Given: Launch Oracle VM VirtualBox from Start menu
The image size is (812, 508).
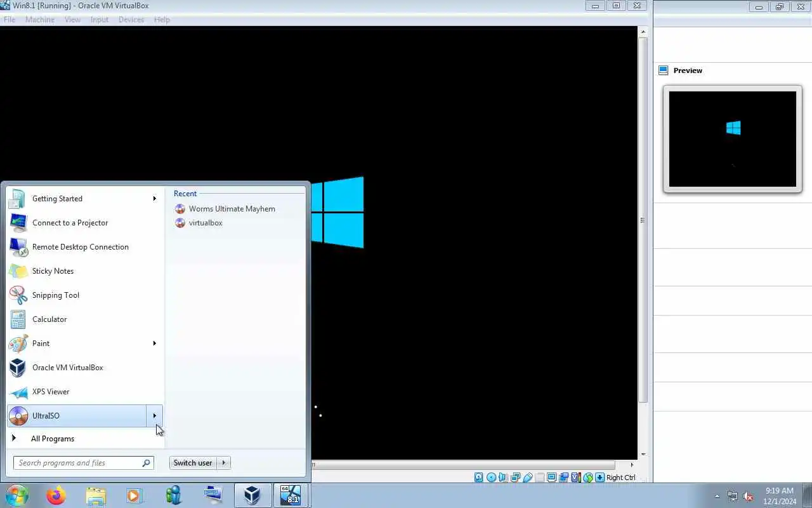Looking at the screenshot, I should (x=85, y=368).
